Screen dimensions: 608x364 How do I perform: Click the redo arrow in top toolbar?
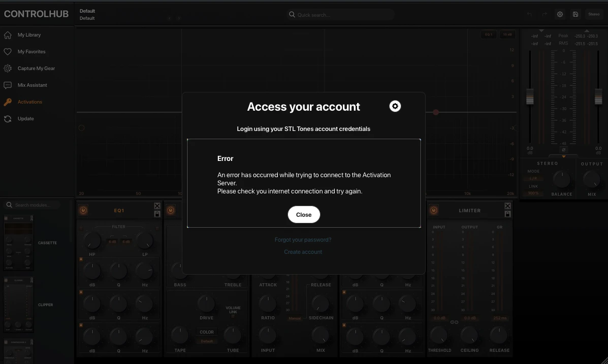[545, 14]
